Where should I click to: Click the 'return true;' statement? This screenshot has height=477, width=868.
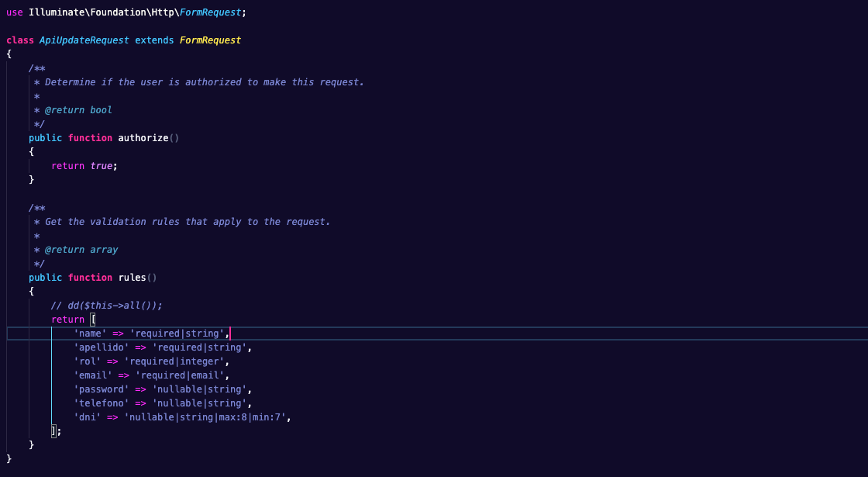84,166
